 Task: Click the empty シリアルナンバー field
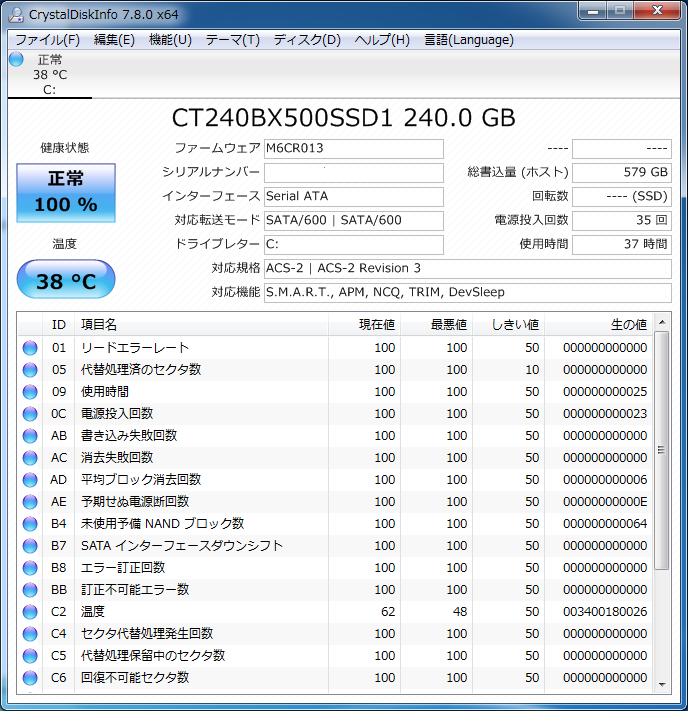click(x=354, y=173)
